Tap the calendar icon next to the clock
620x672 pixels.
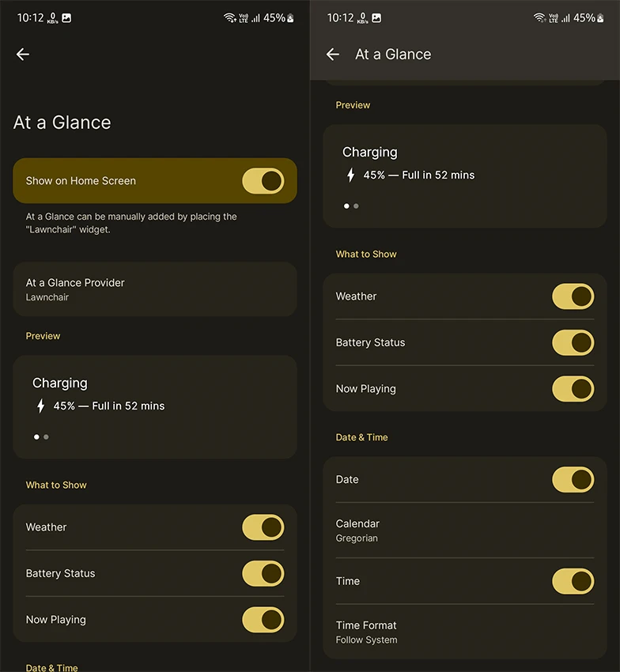66,17
